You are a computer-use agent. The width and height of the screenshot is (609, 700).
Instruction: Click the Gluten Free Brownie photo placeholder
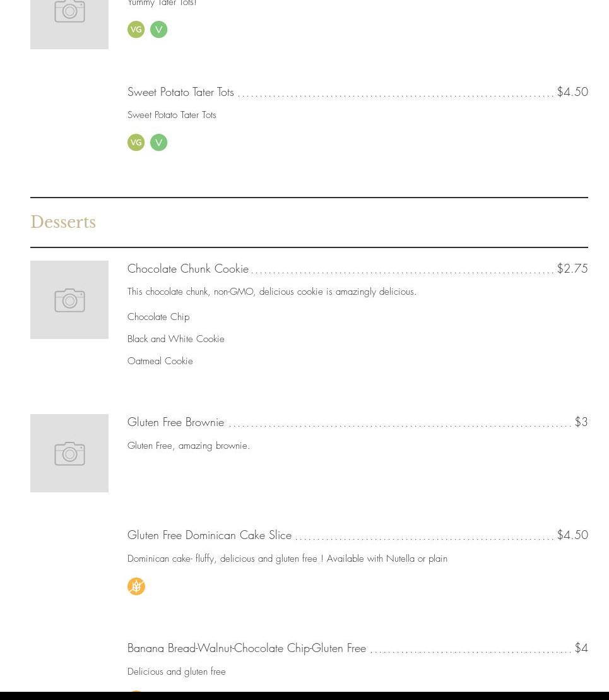(69, 453)
